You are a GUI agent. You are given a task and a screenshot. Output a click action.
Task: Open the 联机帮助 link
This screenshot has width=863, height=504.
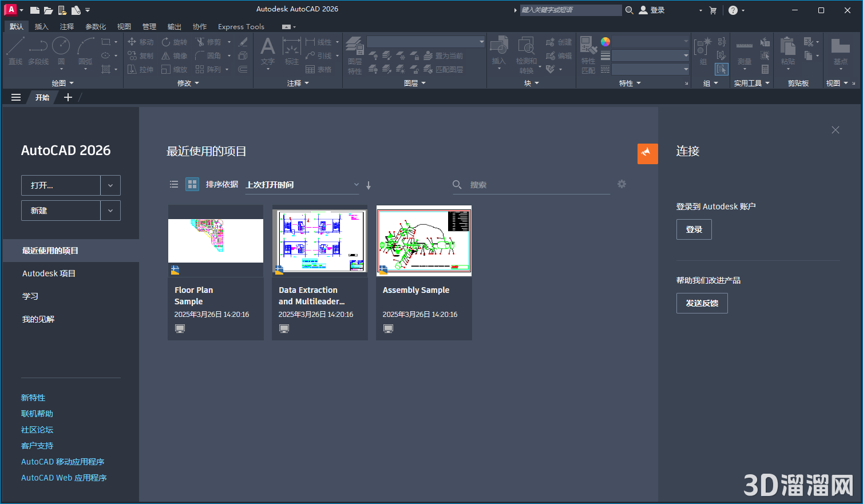click(x=37, y=414)
